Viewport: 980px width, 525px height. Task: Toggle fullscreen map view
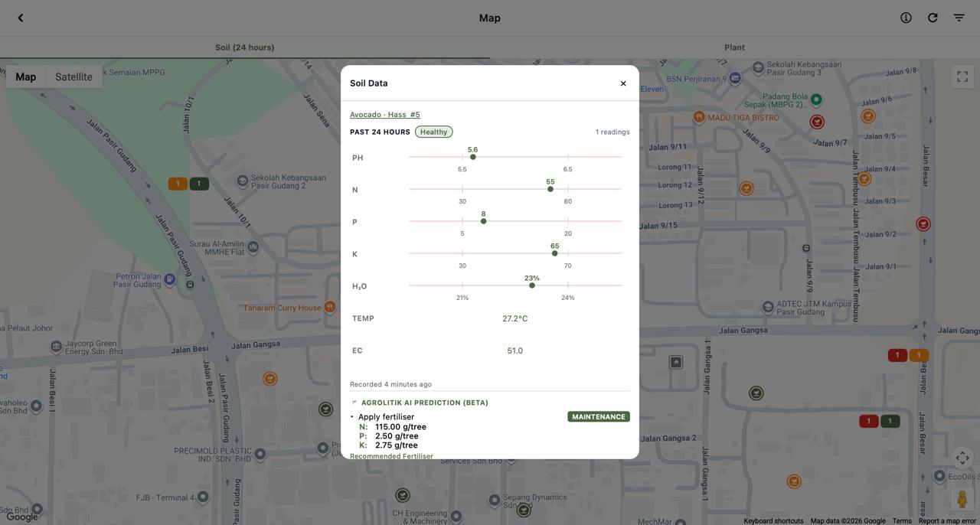pyautogui.click(x=962, y=77)
